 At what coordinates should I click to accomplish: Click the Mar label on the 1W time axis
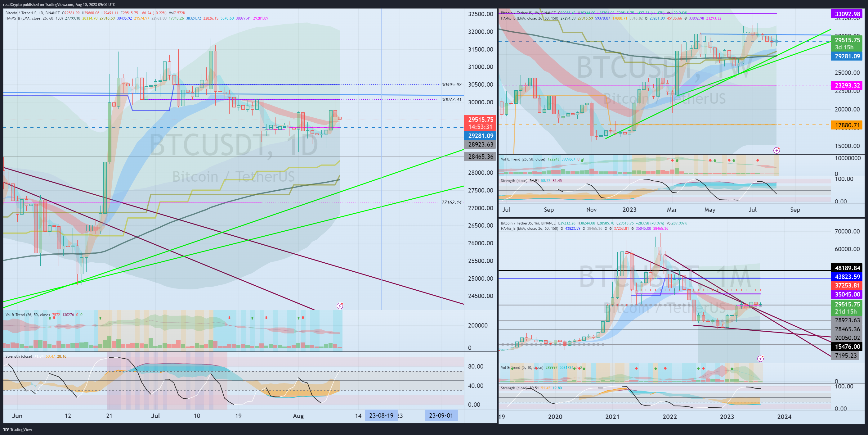pyautogui.click(x=672, y=210)
